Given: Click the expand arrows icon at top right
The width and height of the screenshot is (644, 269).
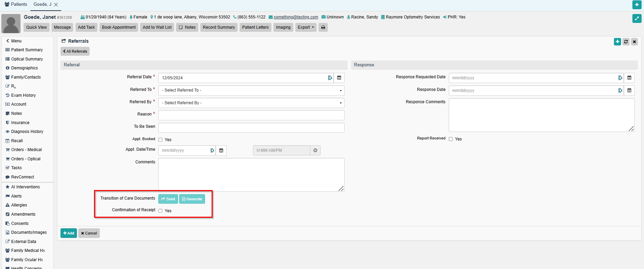Looking at the screenshot, I should pyautogui.click(x=636, y=18).
